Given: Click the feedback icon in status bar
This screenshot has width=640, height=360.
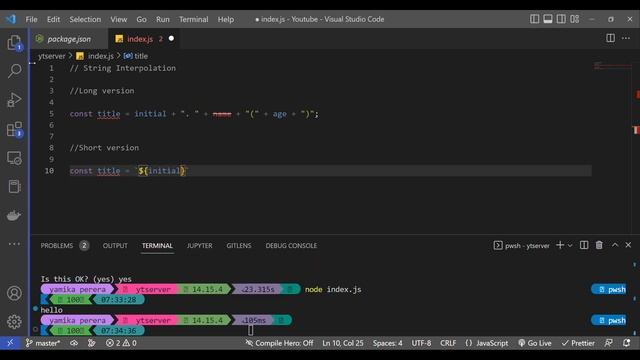Looking at the screenshot, I should point(609,343).
